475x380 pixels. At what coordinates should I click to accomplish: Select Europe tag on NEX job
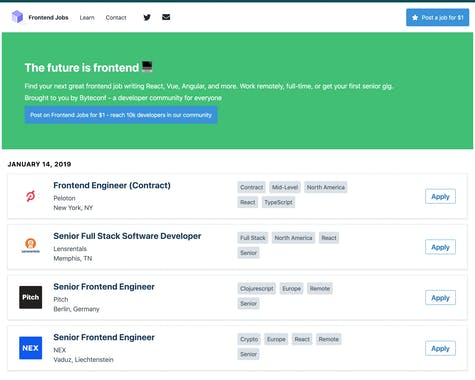276,339
